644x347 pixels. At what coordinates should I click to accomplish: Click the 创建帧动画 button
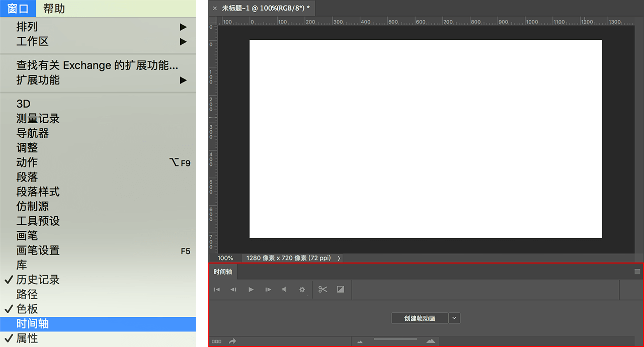(419, 318)
